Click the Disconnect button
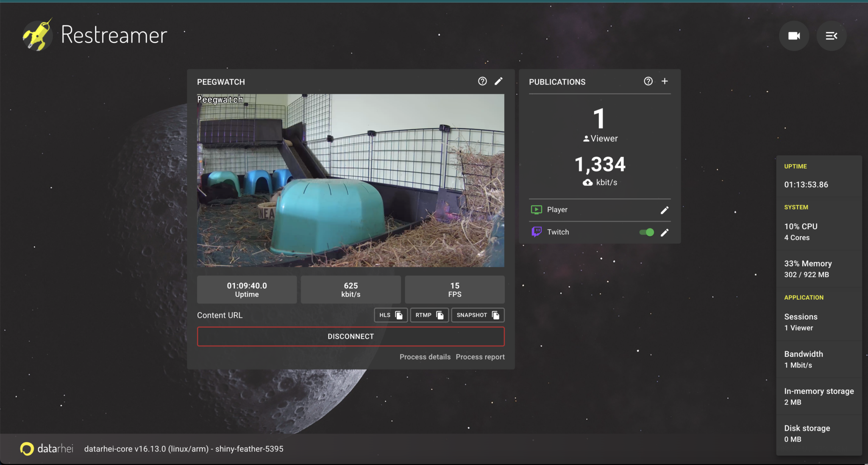This screenshot has height=465, width=868. click(x=350, y=336)
